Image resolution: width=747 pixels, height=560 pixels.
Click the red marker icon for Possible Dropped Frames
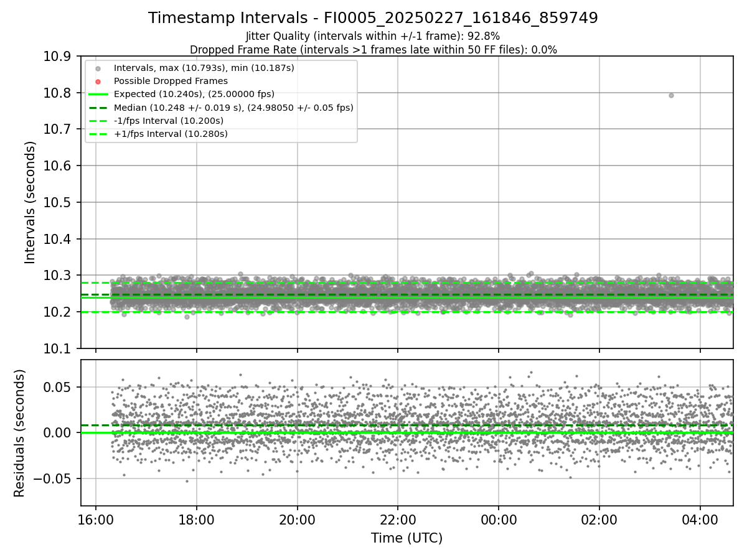click(x=98, y=82)
